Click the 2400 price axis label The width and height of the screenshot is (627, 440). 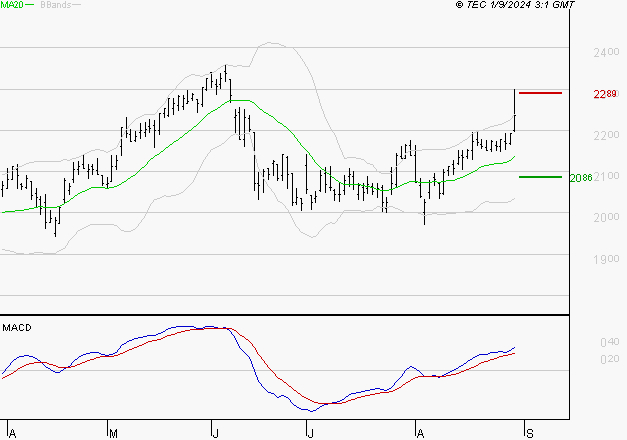tap(606, 52)
